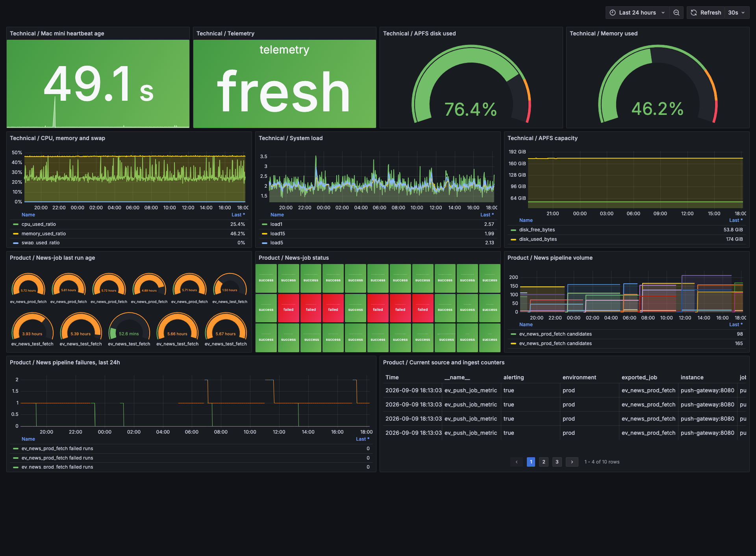Click the 4.89 hours job age gauge
This screenshot has width=756, height=556.
click(149, 284)
